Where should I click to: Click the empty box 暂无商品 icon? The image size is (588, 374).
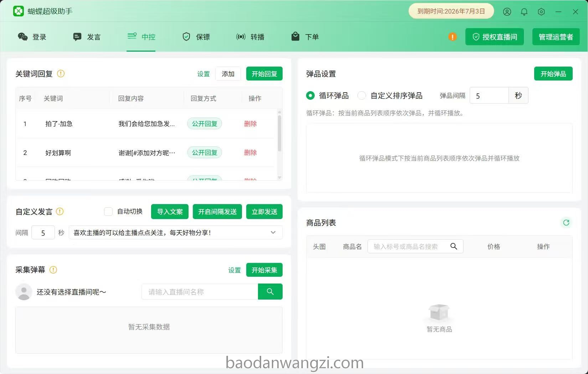click(439, 312)
